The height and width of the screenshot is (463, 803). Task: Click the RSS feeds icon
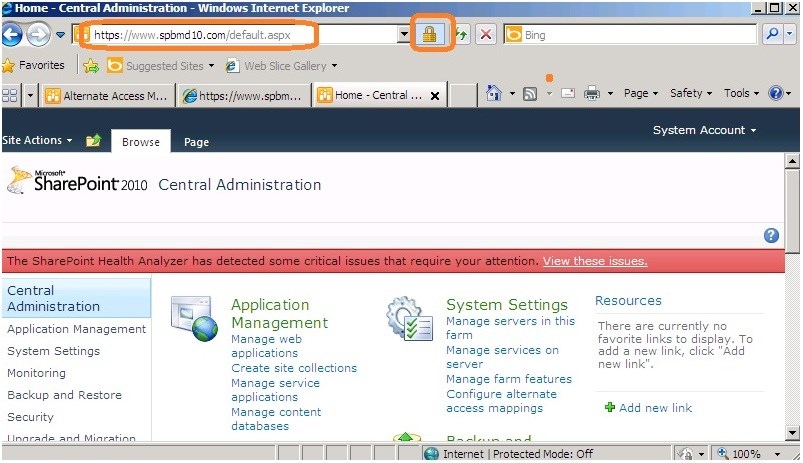[x=530, y=93]
